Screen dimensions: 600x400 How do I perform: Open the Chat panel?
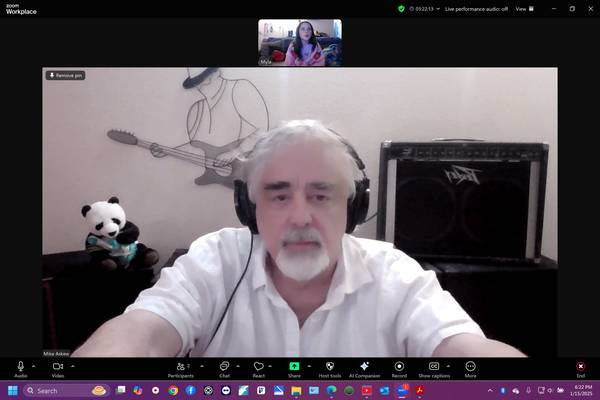click(x=224, y=367)
